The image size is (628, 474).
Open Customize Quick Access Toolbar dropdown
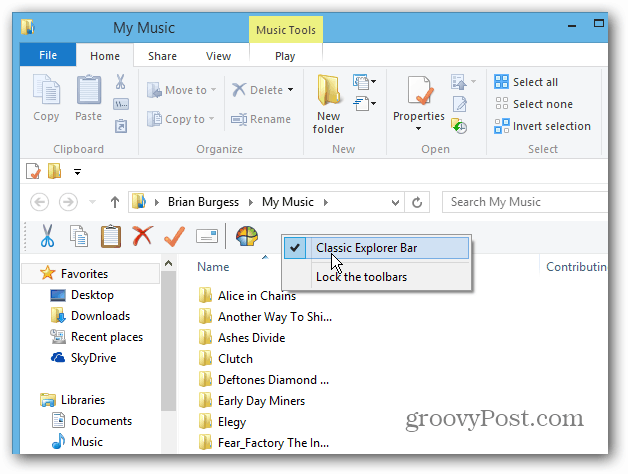point(77,172)
